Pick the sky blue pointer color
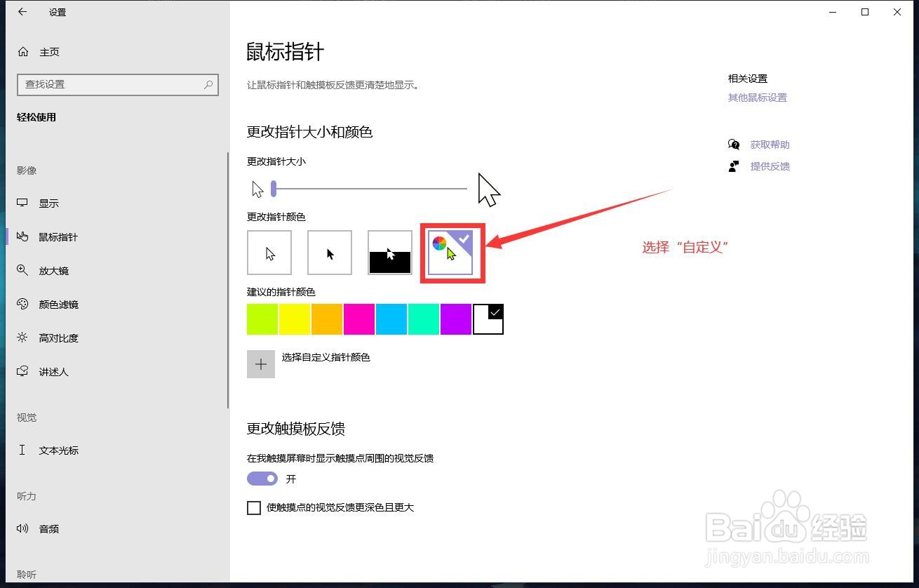The image size is (919, 588). pyautogui.click(x=391, y=319)
